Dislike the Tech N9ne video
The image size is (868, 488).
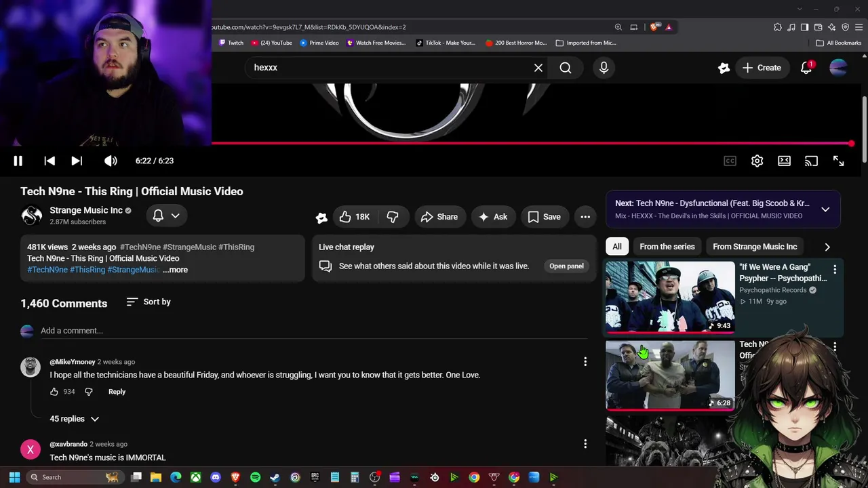[393, 217]
